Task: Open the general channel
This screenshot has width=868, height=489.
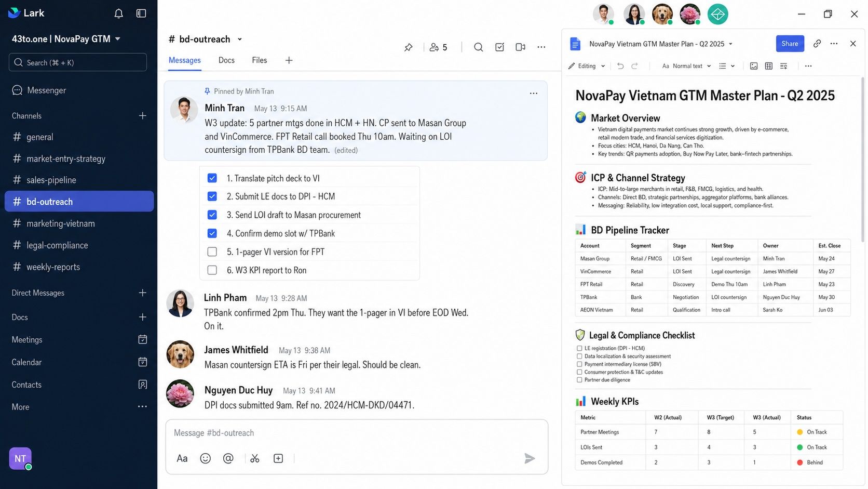Action: coord(79,137)
